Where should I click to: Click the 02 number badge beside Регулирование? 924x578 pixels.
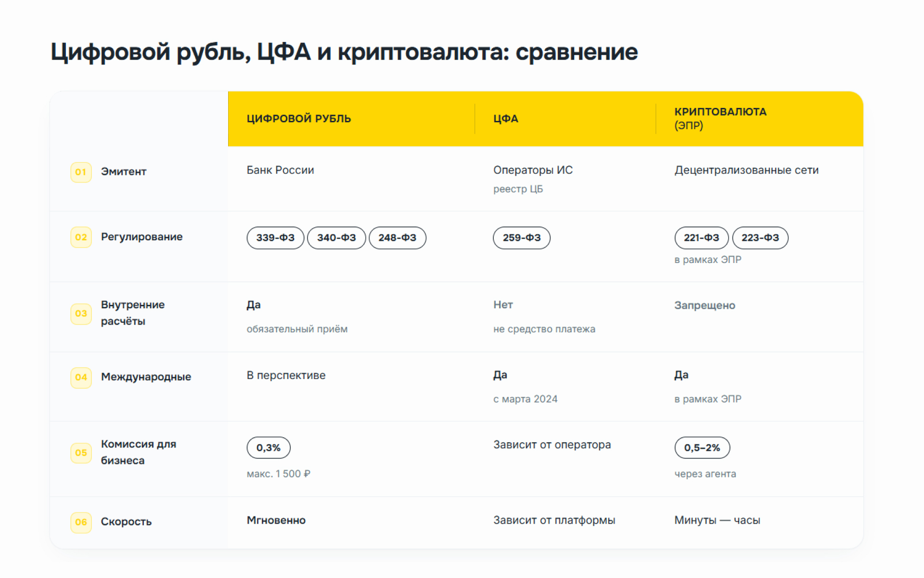[x=81, y=237]
